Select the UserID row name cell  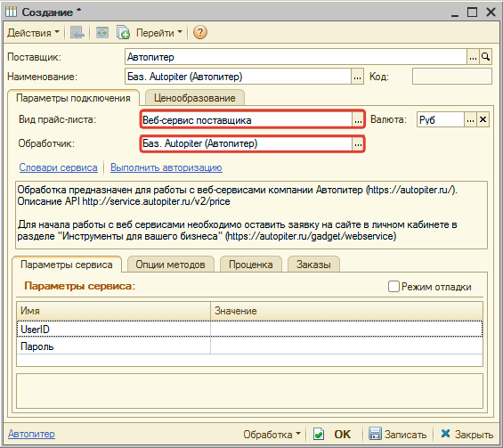pyautogui.click(x=114, y=330)
